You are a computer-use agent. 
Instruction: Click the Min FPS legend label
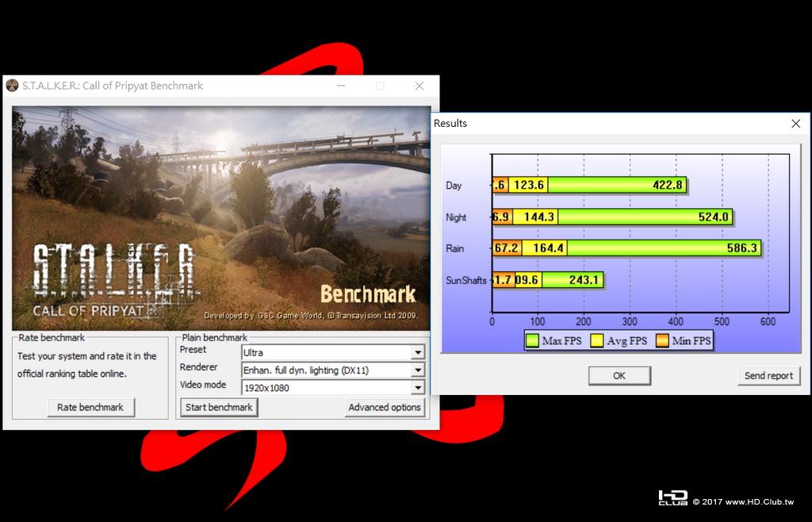point(691,341)
